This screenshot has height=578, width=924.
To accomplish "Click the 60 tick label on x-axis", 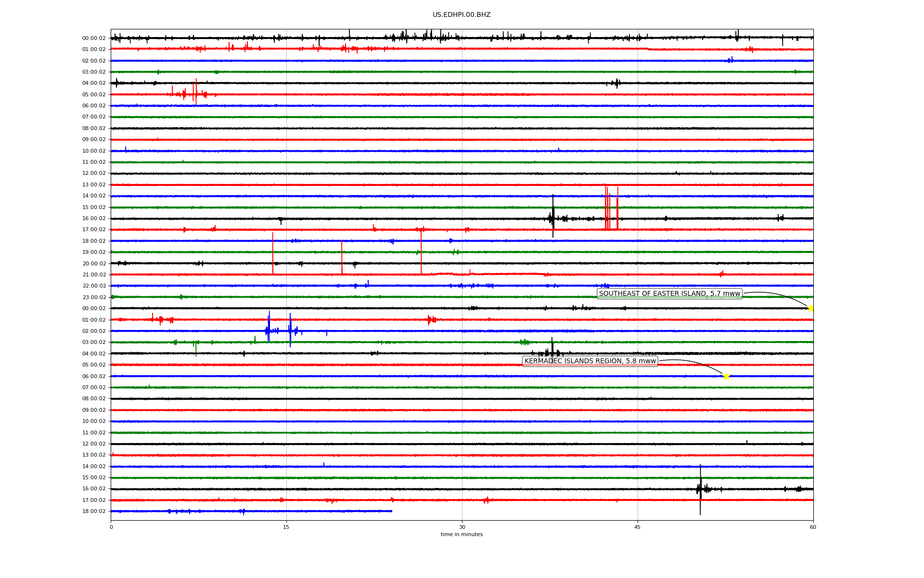I will pyautogui.click(x=813, y=527).
